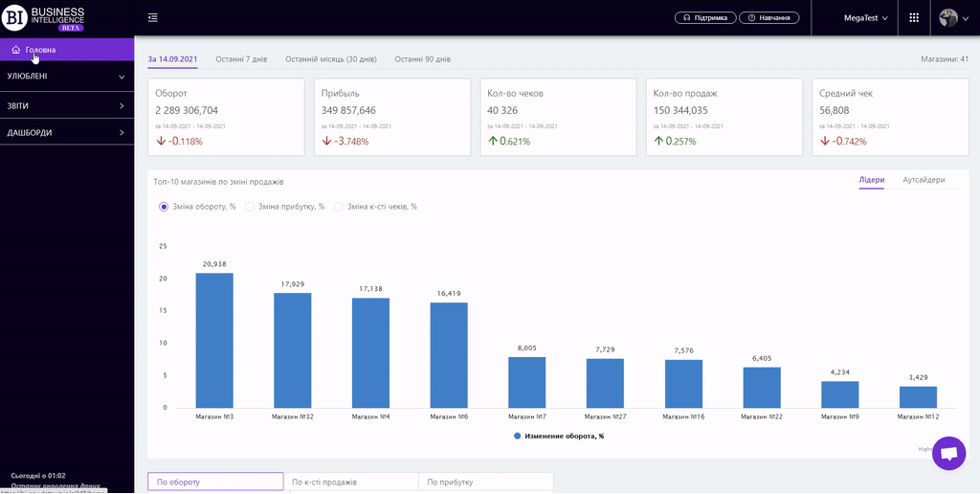This screenshot has height=494, width=980.
Task: Click the Підтримка button
Action: click(x=707, y=18)
